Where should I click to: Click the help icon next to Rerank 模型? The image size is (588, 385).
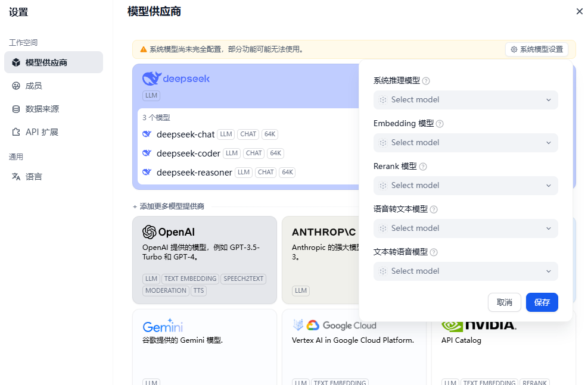click(423, 167)
